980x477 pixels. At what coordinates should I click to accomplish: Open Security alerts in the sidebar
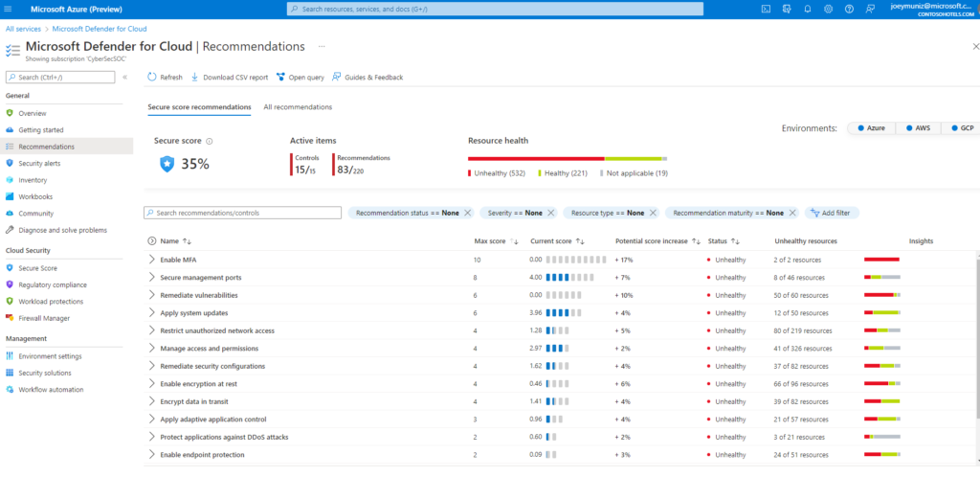coord(40,163)
